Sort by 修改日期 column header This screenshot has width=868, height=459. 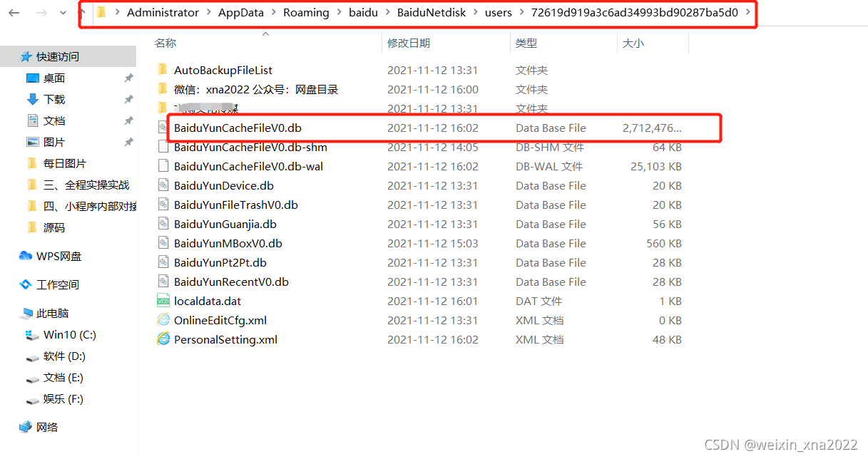[409, 43]
